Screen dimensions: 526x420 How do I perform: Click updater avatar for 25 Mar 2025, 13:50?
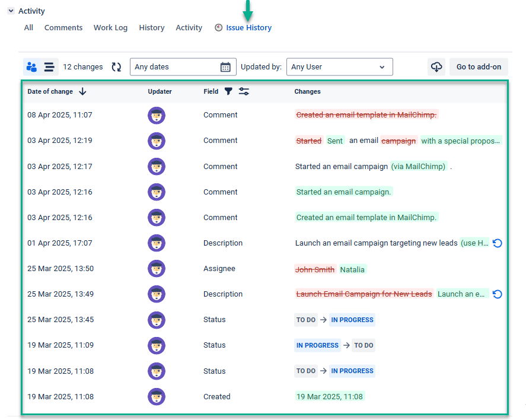pos(157,268)
